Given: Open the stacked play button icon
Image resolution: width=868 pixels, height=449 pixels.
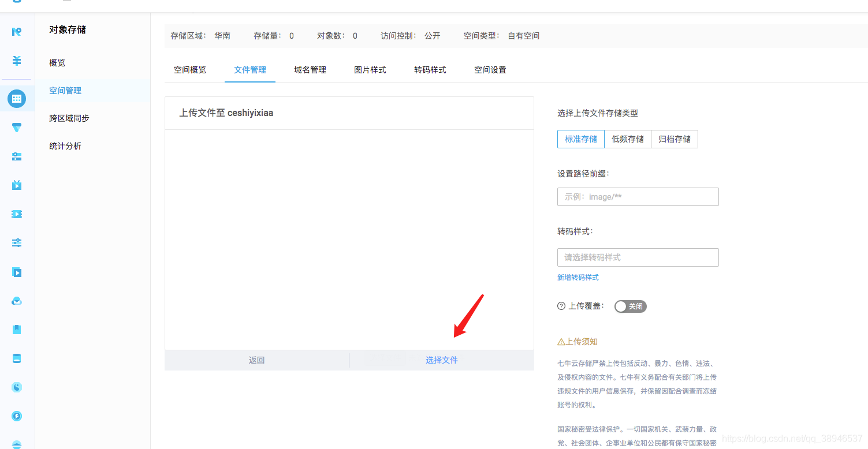Looking at the screenshot, I should [17, 272].
